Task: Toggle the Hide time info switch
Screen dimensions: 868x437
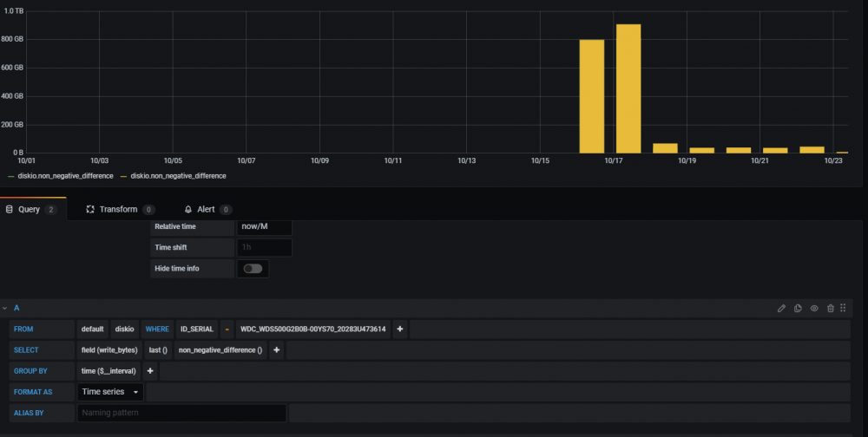Action: pyautogui.click(x=253, y=268)
